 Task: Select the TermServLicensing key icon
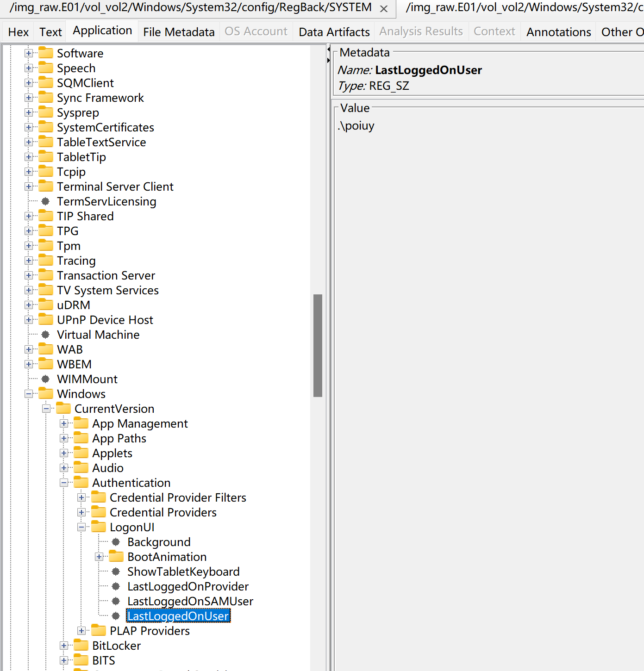coord(45,201)
